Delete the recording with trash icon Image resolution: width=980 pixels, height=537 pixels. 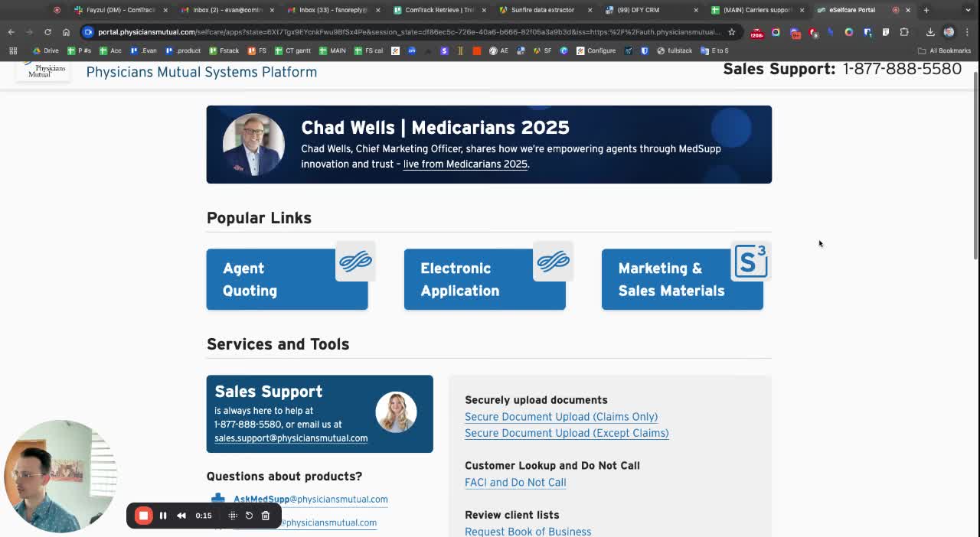pos(266,516)
